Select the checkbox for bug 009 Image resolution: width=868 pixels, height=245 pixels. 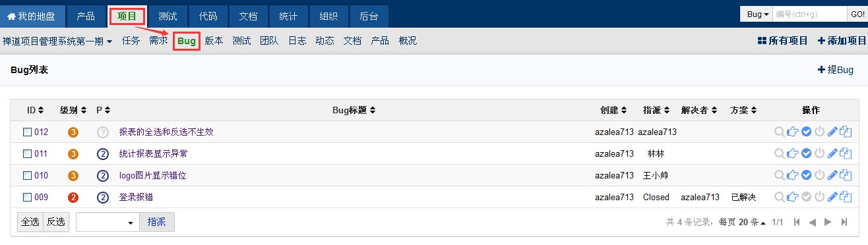click(x=27, y=197)
